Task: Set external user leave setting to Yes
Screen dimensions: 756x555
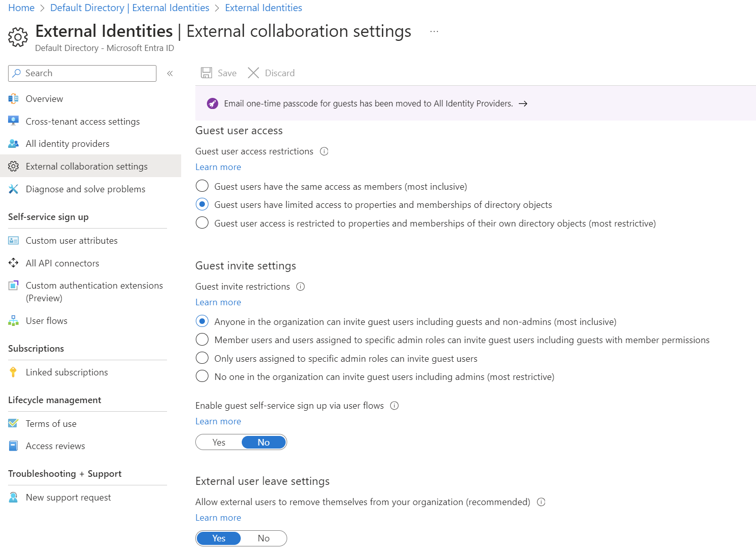Action: pos(219,538)
